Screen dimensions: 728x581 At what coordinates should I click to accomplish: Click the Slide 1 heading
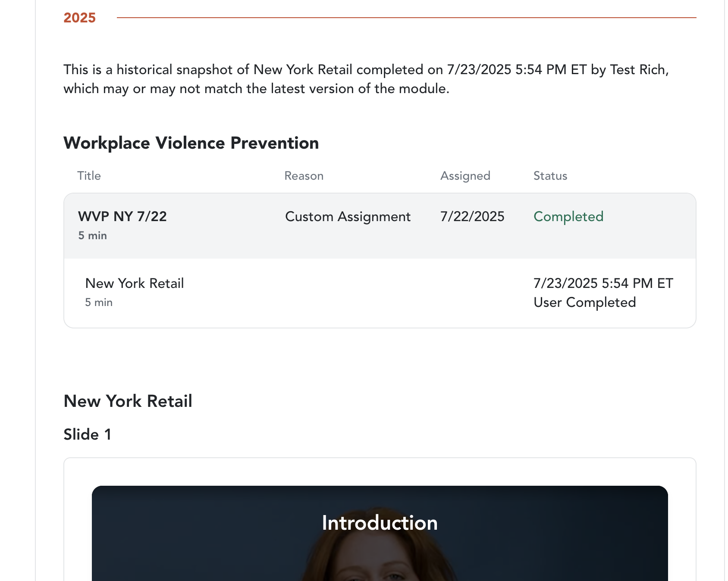(x=88, y=434)
